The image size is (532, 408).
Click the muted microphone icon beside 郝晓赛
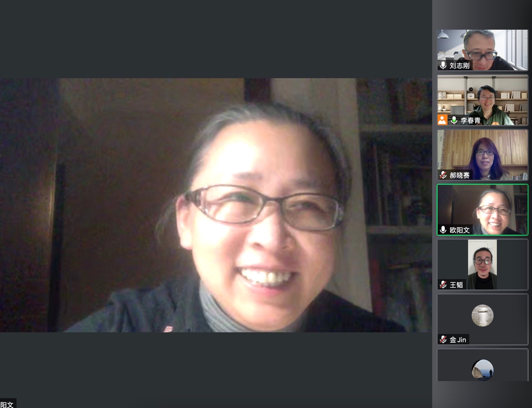(443, 175)
